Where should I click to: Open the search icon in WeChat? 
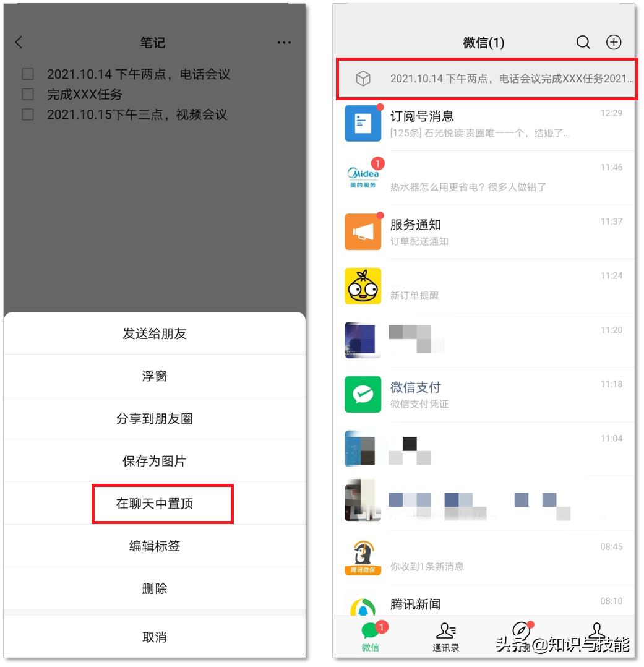(583, 42)
